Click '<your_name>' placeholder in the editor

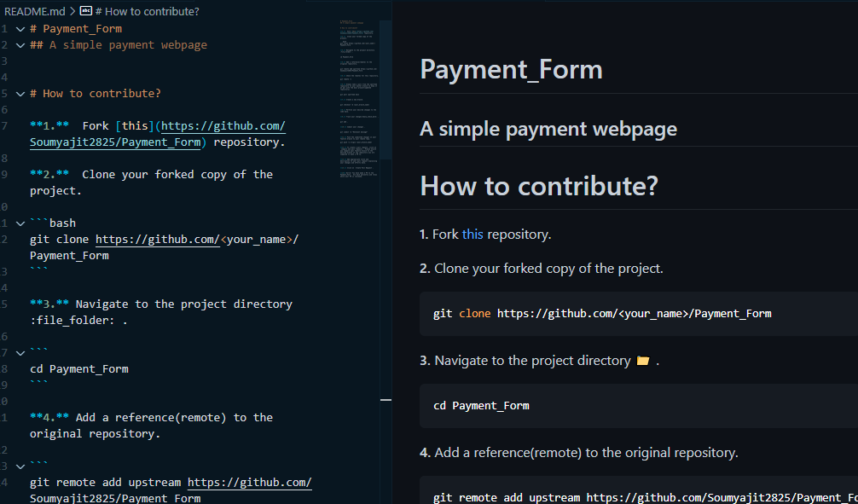click(x=257, y=239)
